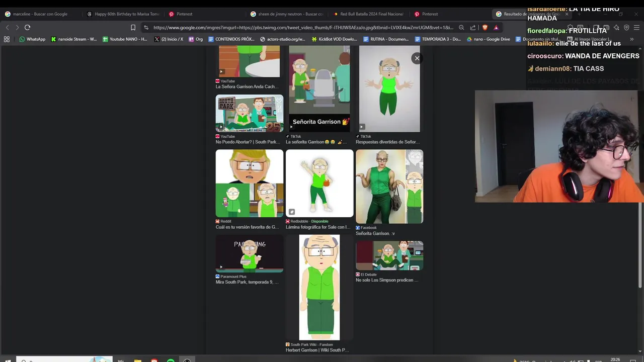Share this page using the share icon

(473, 28)
